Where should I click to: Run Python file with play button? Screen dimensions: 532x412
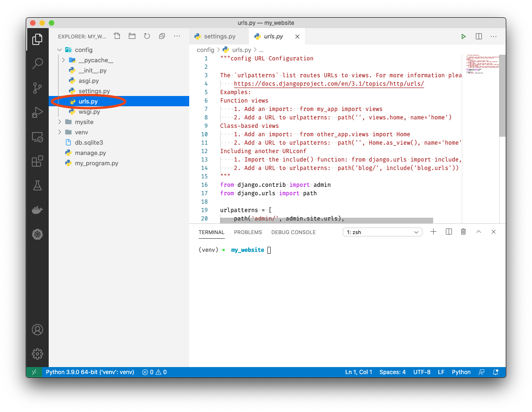pos(463,37)
